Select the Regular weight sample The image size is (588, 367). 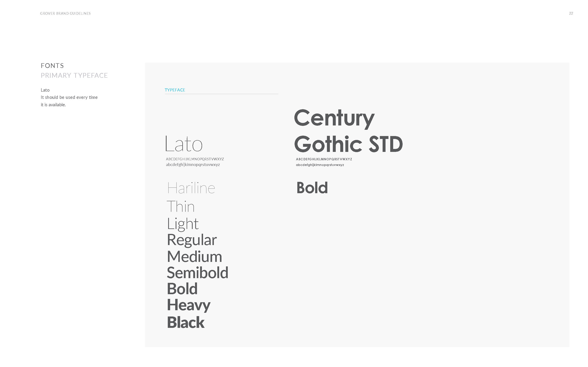tap(192, 240)
